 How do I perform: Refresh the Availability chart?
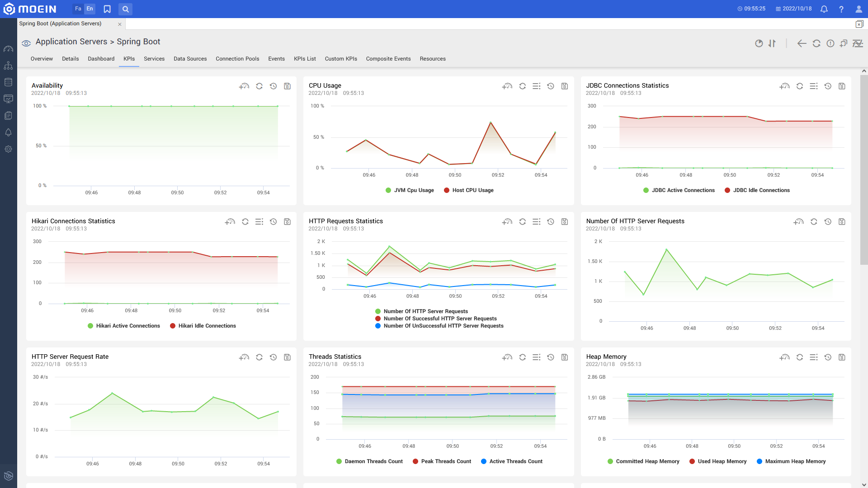(259, 86)
